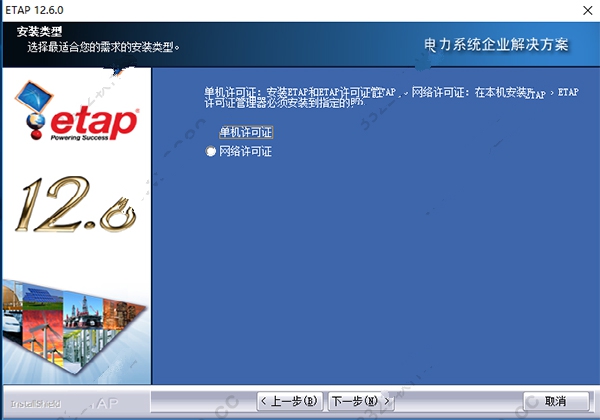
Task: Click the ETAP 12.6.0 window title
Action: pyautogui.click(x=34, y=10)
